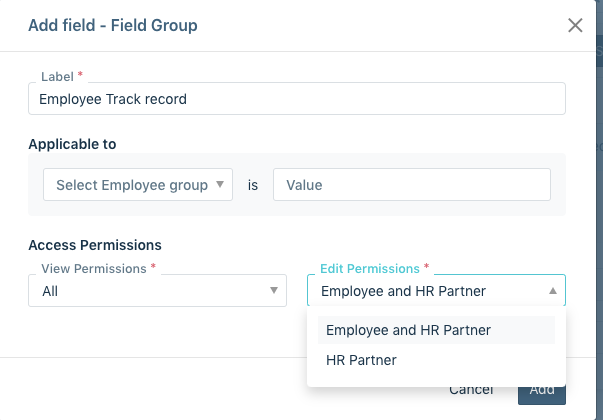The height and width of the screenshot is (420, 603).
Task: Click the View Permissions field label
Action: point(94,268)
